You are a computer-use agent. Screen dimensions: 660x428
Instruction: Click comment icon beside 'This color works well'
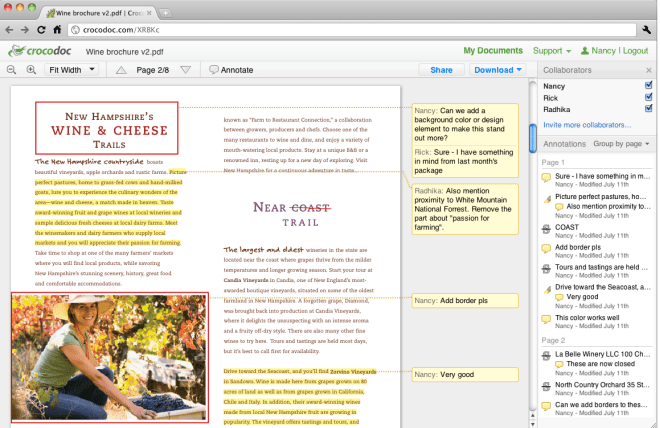point(546,319)
